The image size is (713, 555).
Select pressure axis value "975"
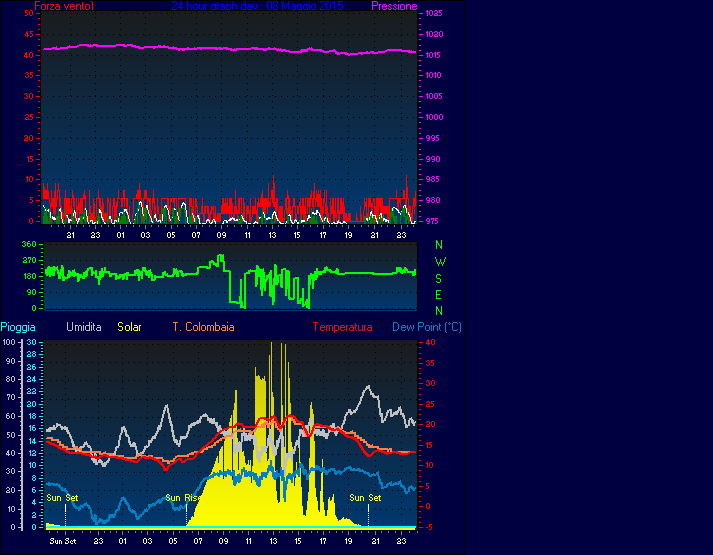(433, 221)
